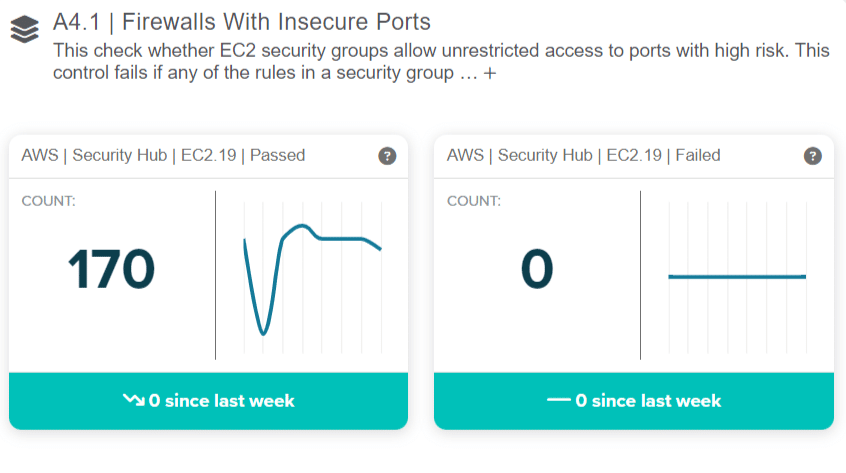The image size is (846, 473).
Task: Click the 0 failed count value
Action: [x=536, y=269]
